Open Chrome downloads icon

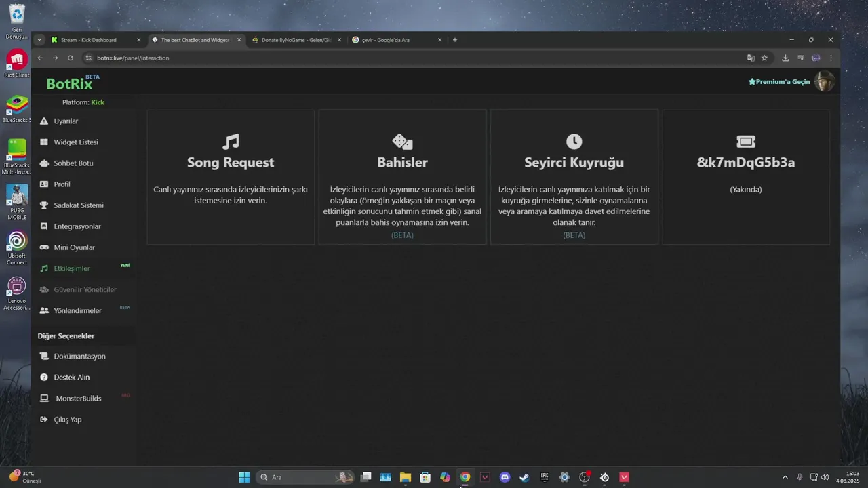pyautogui.click(x=785, y=58)
